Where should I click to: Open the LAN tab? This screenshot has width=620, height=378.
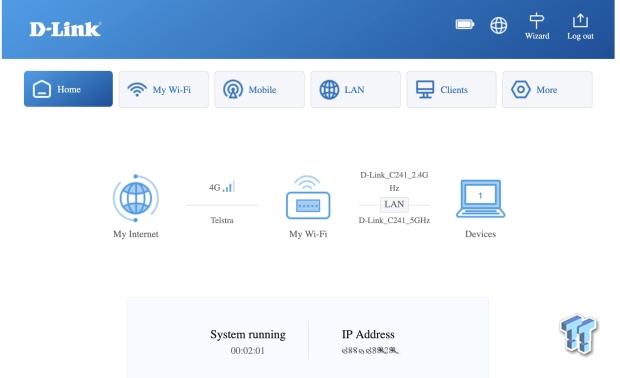355,89
